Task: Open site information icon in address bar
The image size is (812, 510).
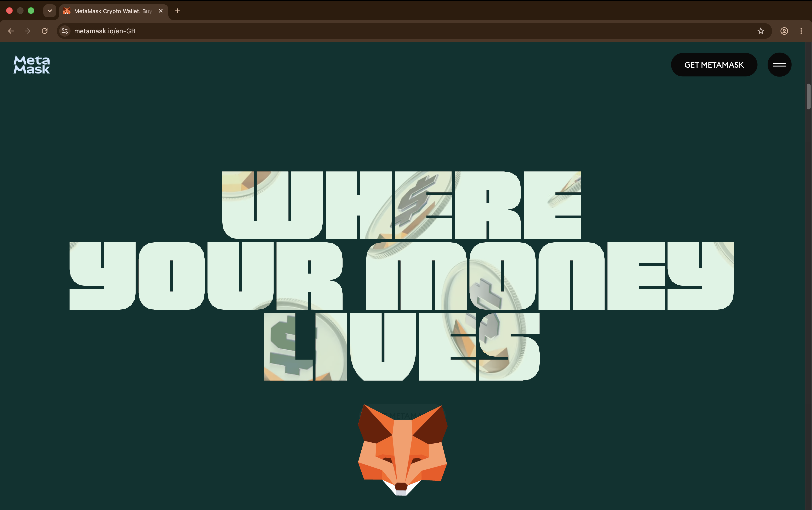Action: click(x=65, y=31)
